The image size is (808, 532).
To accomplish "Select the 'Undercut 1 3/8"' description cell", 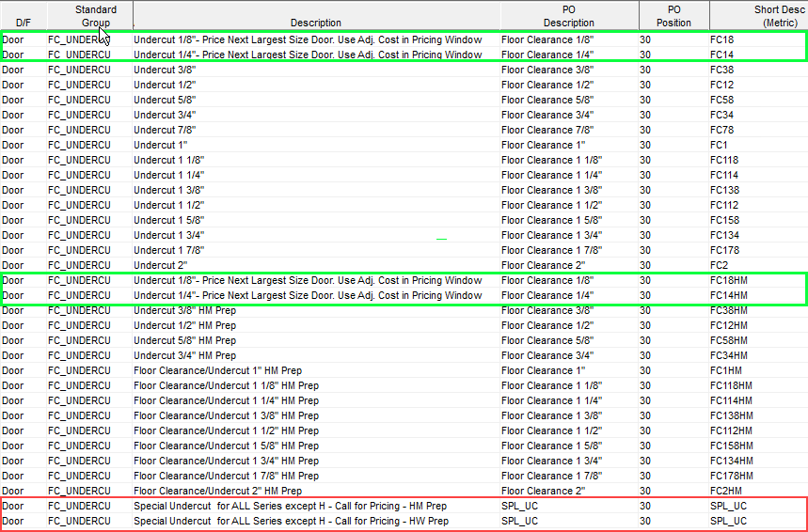I will pyautogui.click(x=316, y=190).
